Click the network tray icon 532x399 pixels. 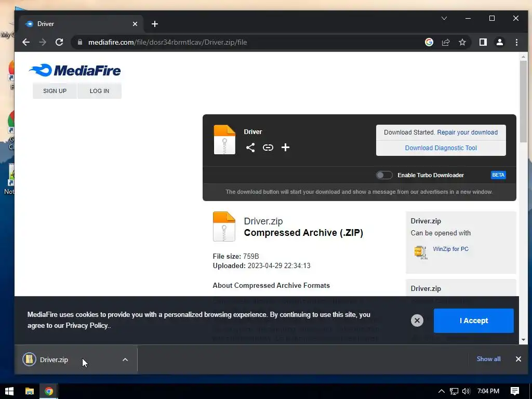point(454,391)
